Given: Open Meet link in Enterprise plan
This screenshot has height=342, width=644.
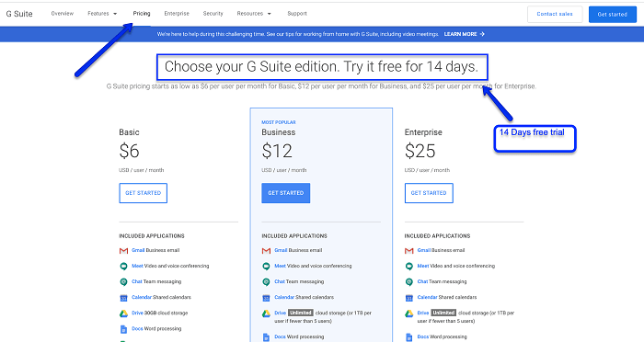Looking at the screenshot, I should coord(423,266).
